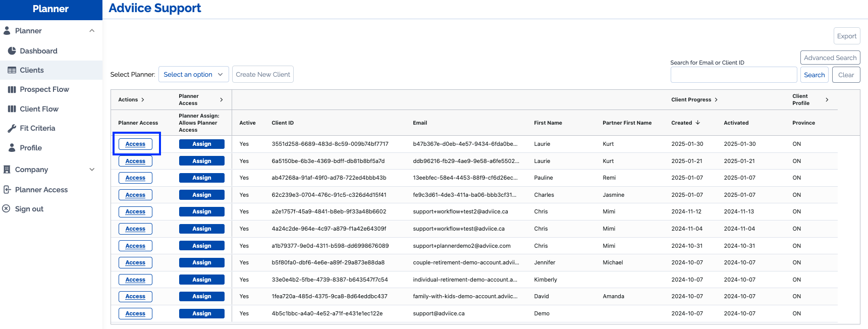Viewport: 868px width, 329px height.
Task: Click the Dashboard pie chart icon
Action: click(x=12, y=51)
